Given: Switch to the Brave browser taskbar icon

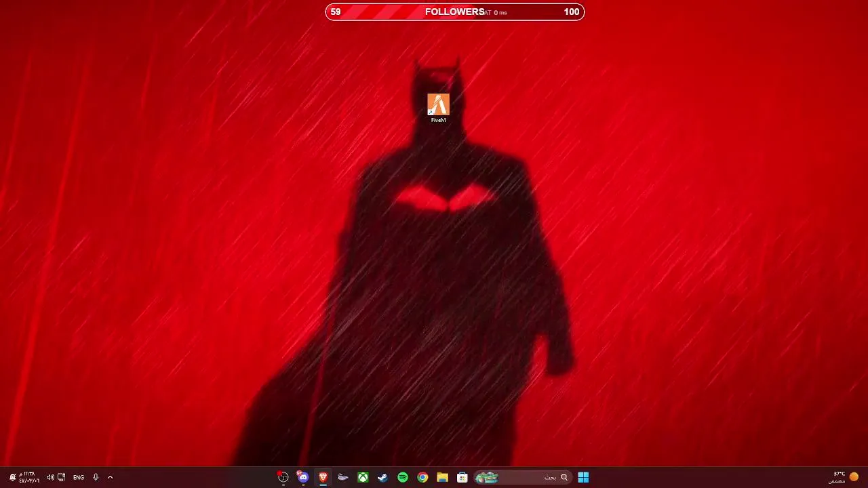Looking at the screenshot, I should 323,477.
